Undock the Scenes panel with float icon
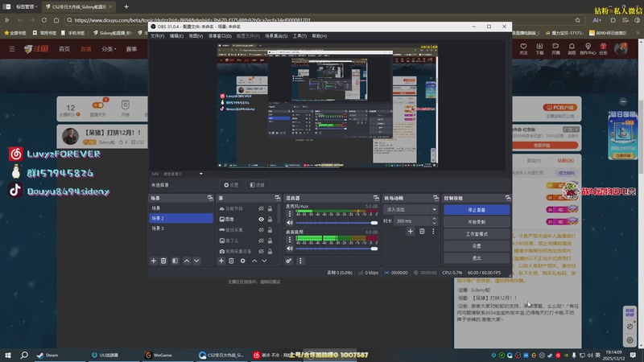This screenshot has height=362, width=644. tap(210, 198)
